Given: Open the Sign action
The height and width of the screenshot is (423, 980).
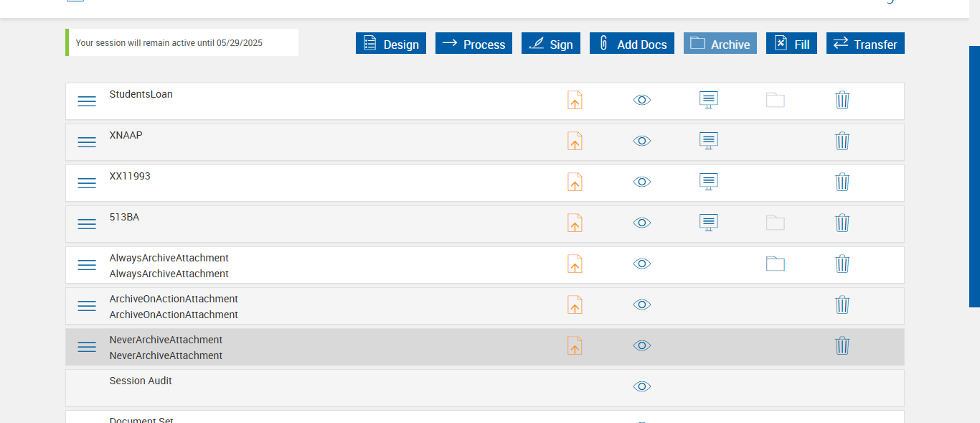Looking at the screenshot, I should point(551,44).
